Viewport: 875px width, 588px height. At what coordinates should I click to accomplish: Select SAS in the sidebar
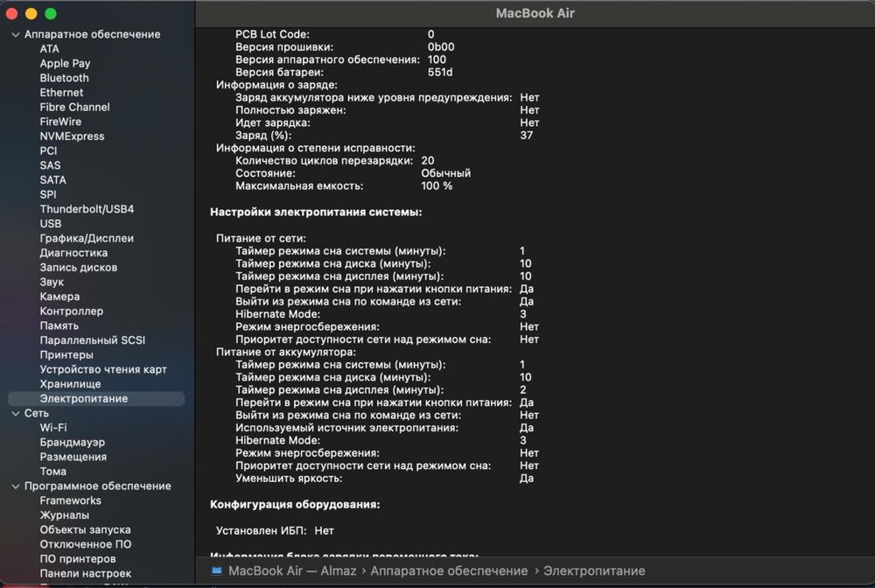(50, 165)
